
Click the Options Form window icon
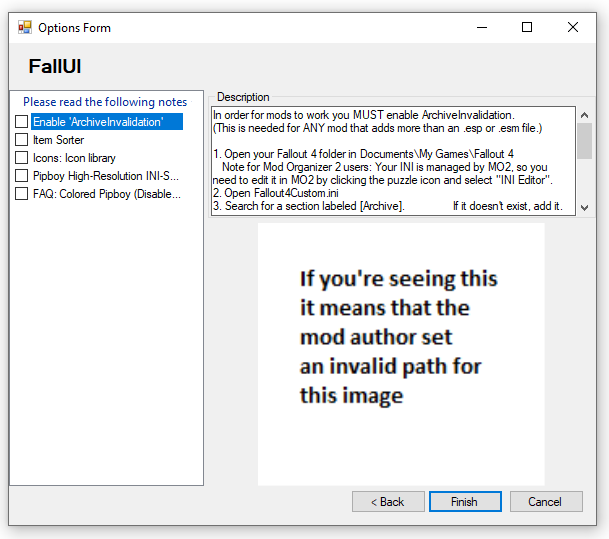25,27
